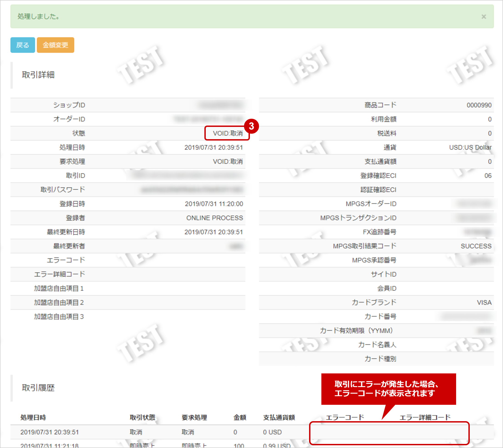Screen dimensions: 503x448
Task: Click the 最終更新者 label
Action: 69,246
